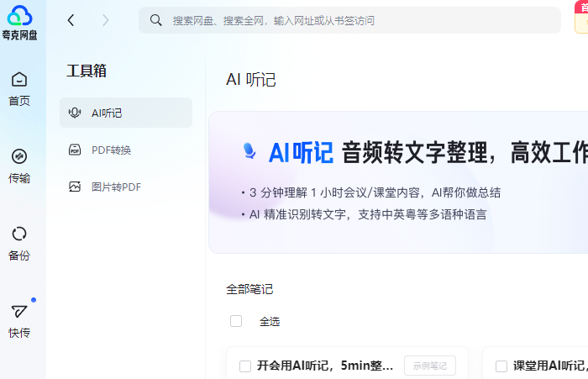Click the Quark Netdisk cloud logo

click(19, 15)
